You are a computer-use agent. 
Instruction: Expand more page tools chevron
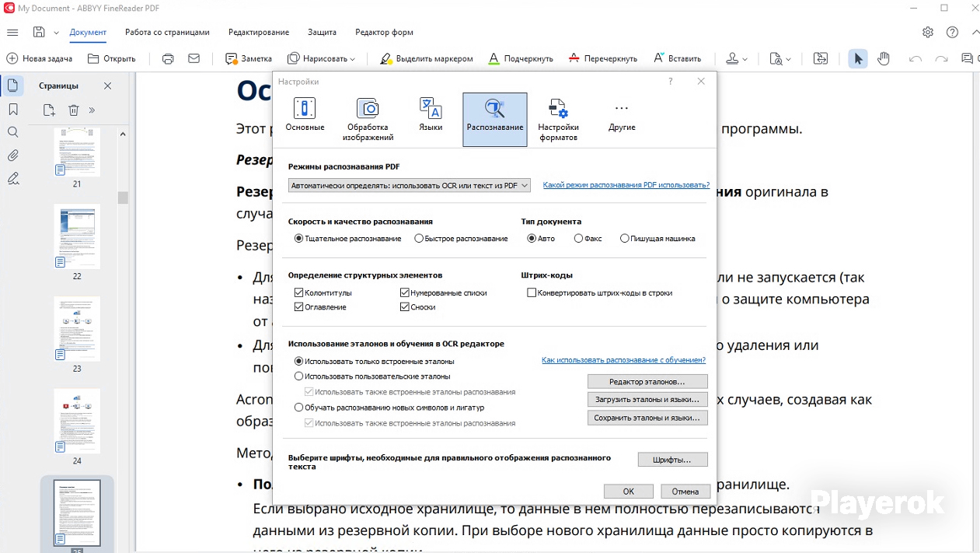(92, 110)
